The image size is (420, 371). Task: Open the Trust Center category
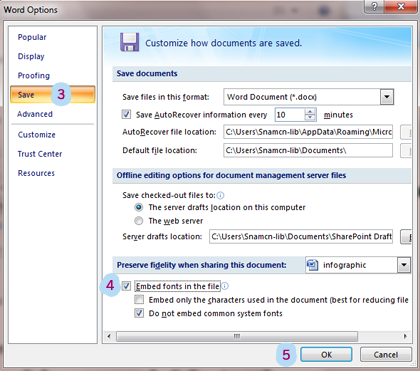coord(40,154)
